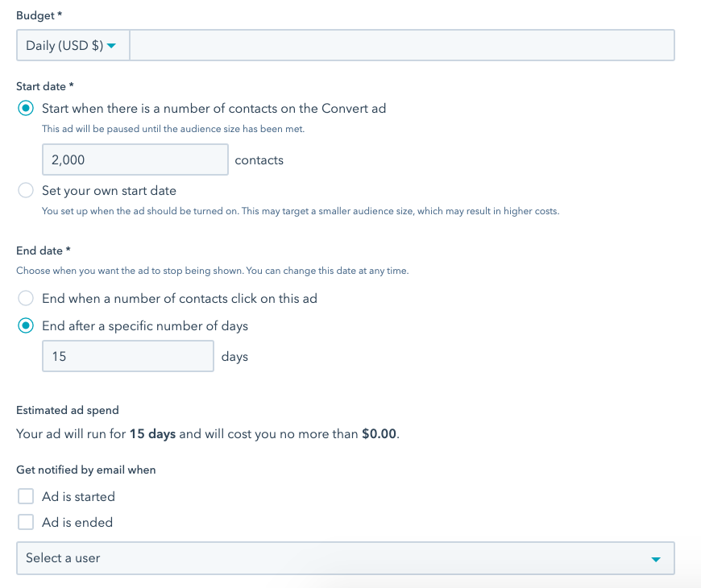Select 'Start when there is a number of contacts' radio
This screenshot has width=701, height=588.
[x=27, y=109]
